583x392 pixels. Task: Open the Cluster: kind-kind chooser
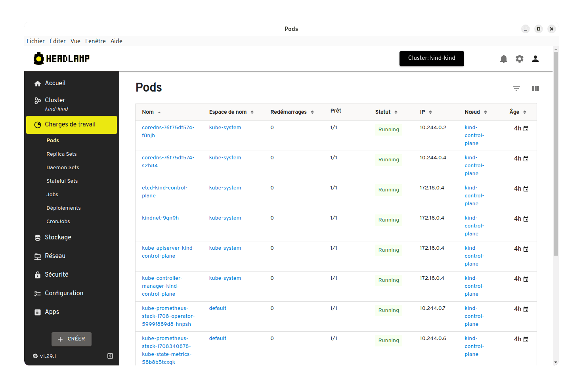coord(431,58)
